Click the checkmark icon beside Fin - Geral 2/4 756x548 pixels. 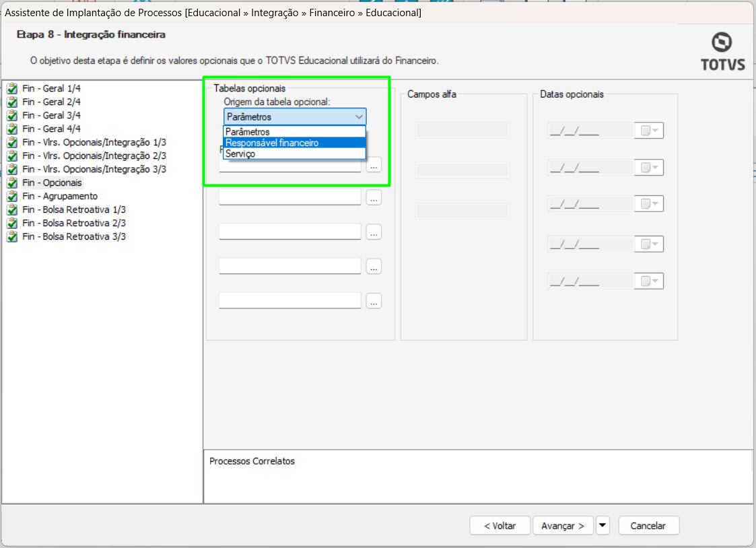tap(12, 102)
